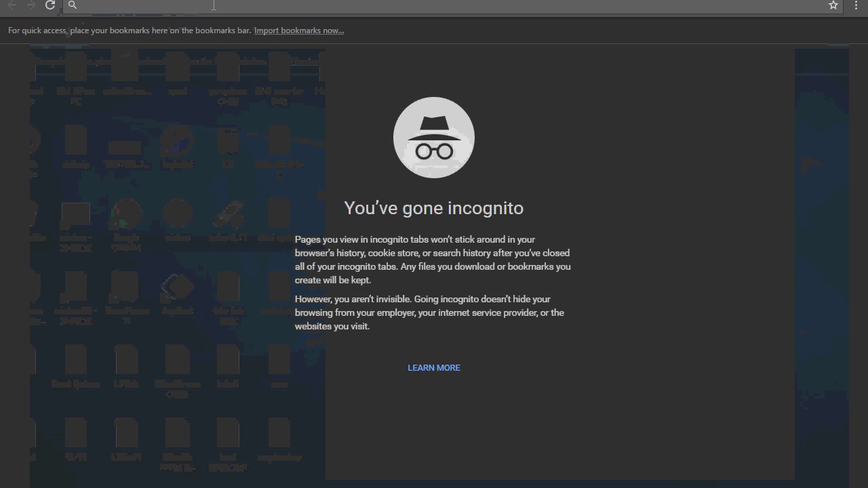Image resolution: width=868 pixels, height=488 pixels.
Task: Click the reload page icon
Action: [x=50, y=5]
